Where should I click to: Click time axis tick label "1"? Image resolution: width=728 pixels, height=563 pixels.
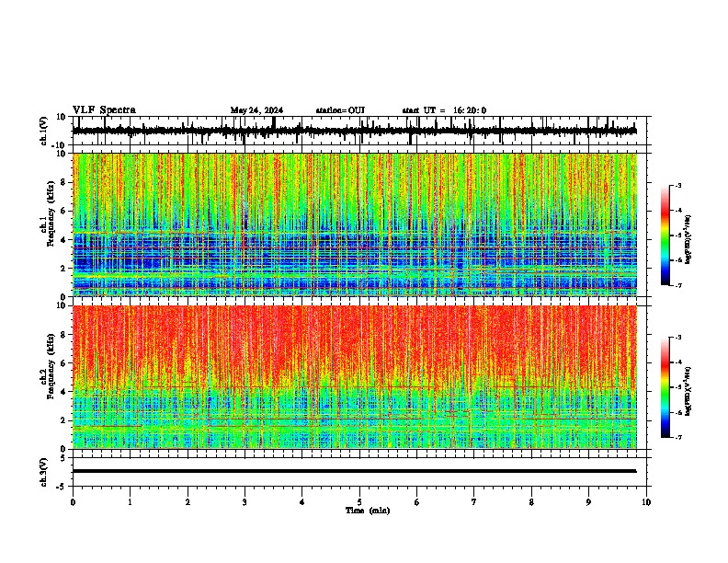click(130, 502)
